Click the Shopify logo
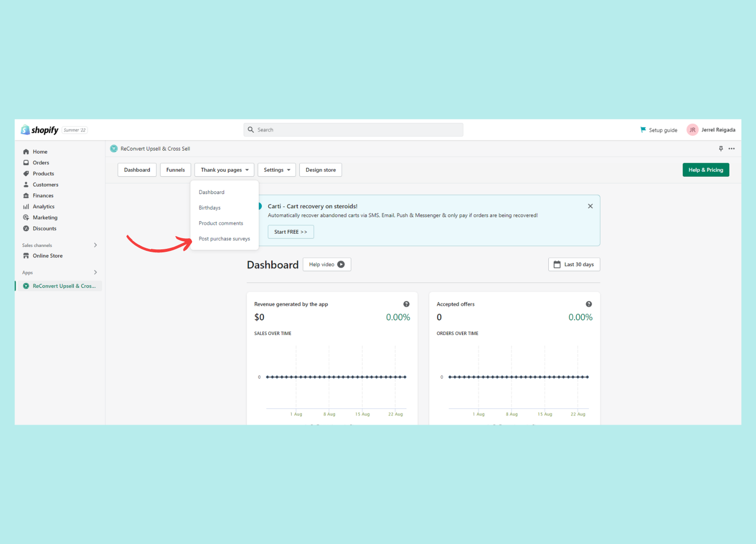This screenshot has height=544, width=756. (x=40, y=130)
